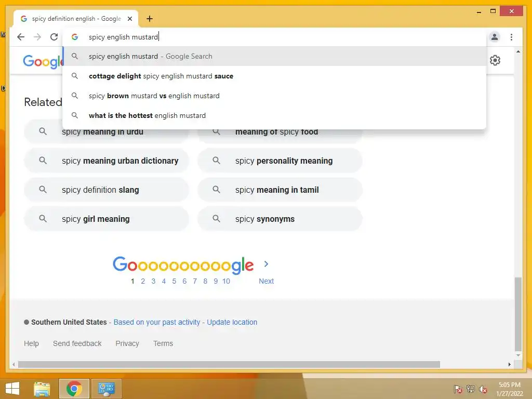Open 'Based on your past activity' link
The width and height of the screenshot is (532, 399).
[x=157, y=322]
